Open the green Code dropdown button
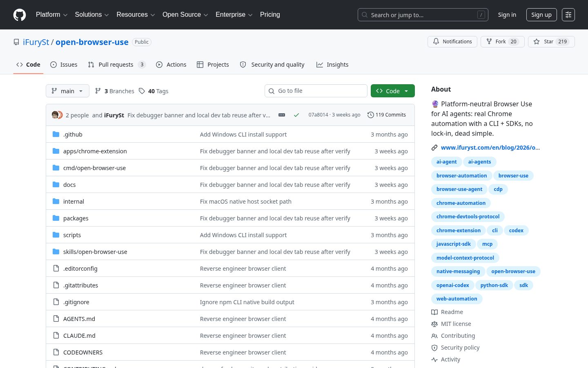 point(393,91)
